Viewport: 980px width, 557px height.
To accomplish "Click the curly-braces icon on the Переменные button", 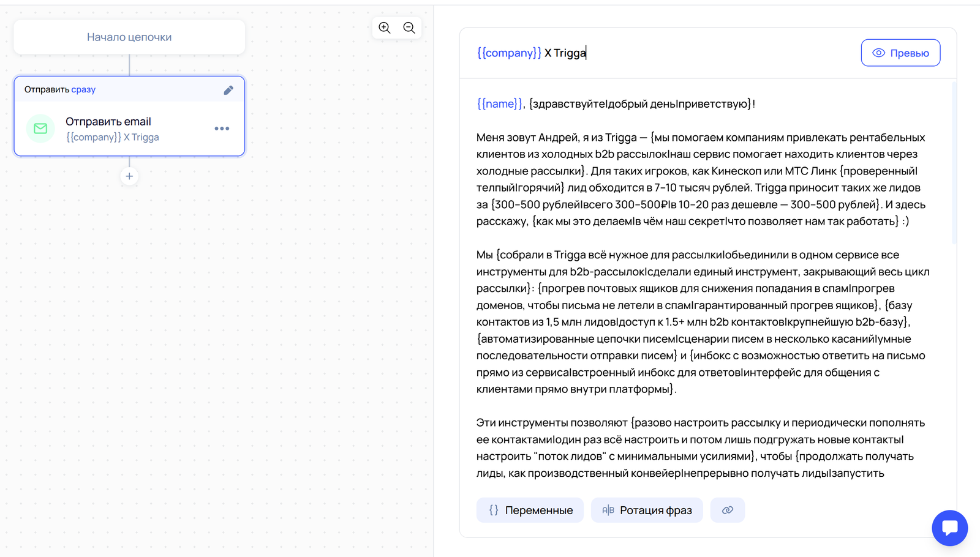I will [493, 510].
